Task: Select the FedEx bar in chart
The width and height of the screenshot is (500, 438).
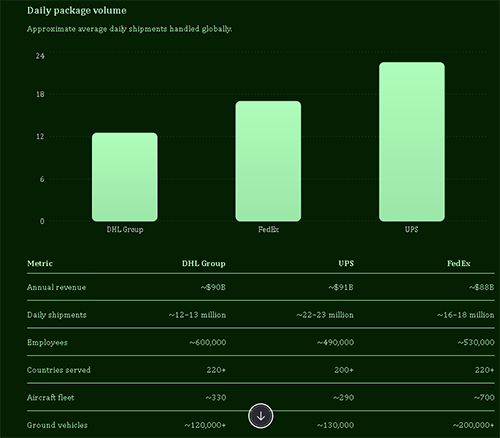Action: point(268,161)
